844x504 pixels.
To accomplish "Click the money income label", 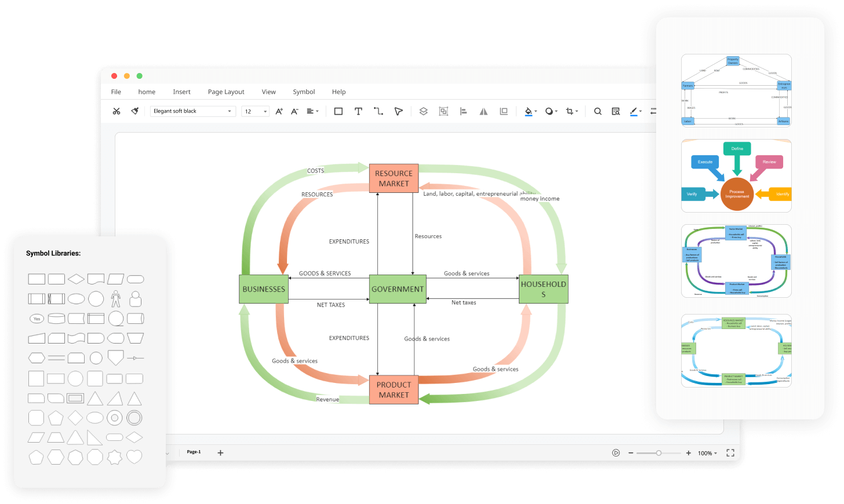I will 540,199.
